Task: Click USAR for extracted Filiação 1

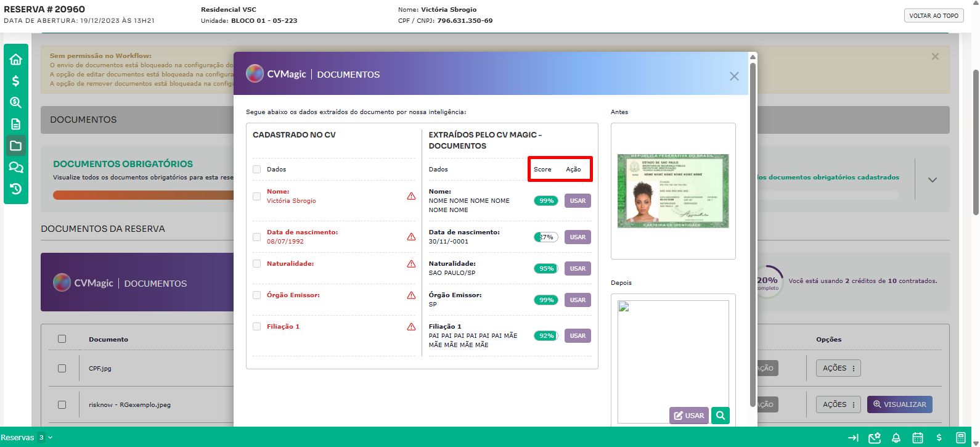Action: (578, 336)
